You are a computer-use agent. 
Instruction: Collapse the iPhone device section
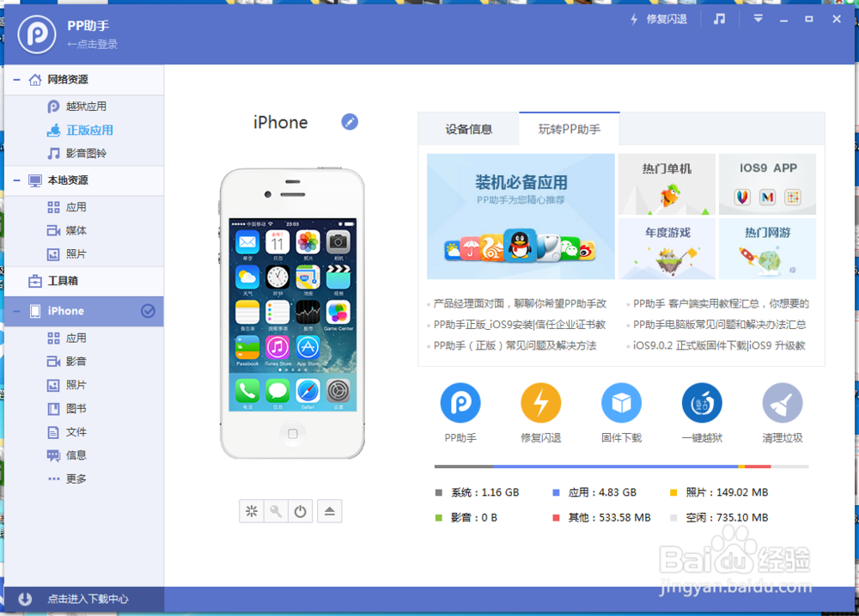pos(17,311)
